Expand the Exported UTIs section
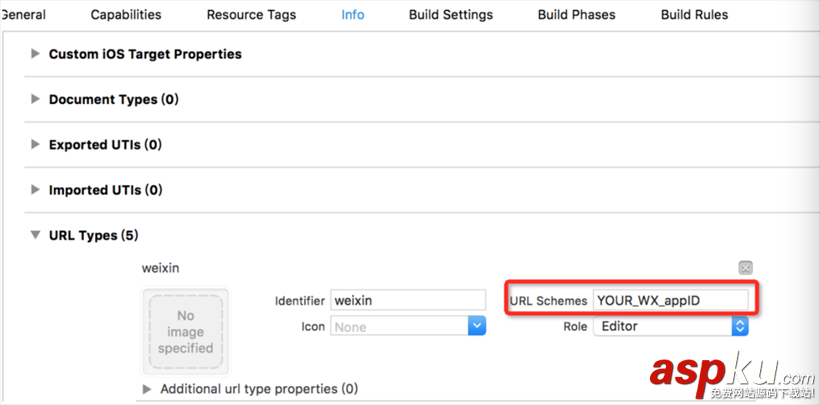This screenshot has height=405, width=820. click(x=36, y=144)
